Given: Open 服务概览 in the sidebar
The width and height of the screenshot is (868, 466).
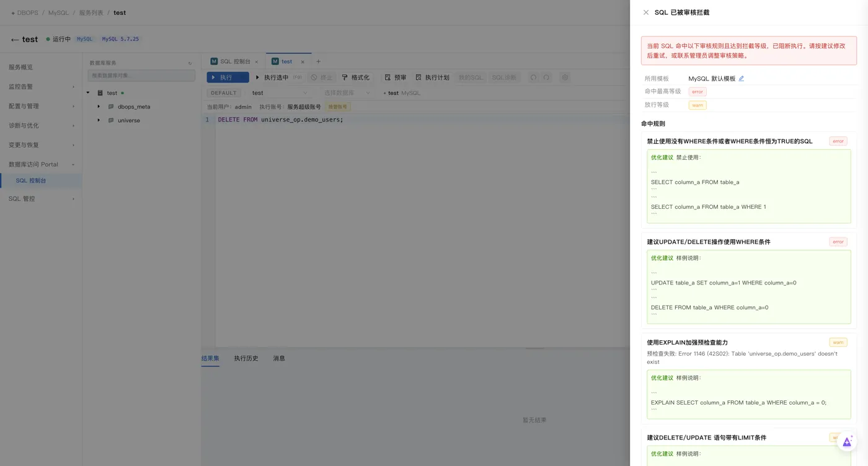Looking at the screenshot, I should click(41, 67).
